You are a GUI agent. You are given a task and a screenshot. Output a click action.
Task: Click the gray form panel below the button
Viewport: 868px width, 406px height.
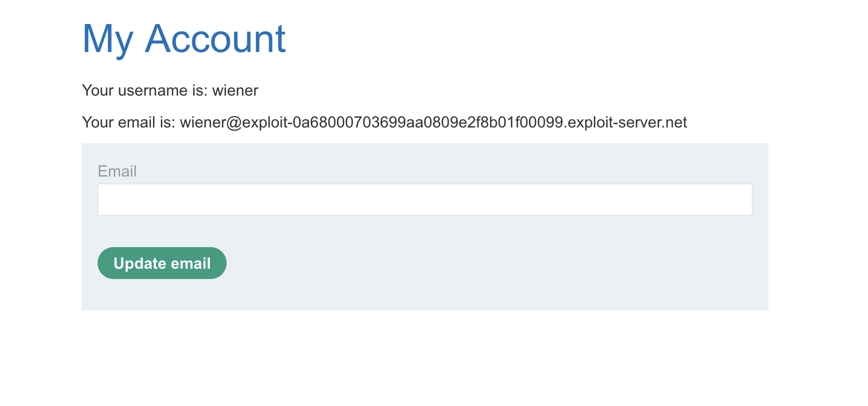[x=425, y=295]
